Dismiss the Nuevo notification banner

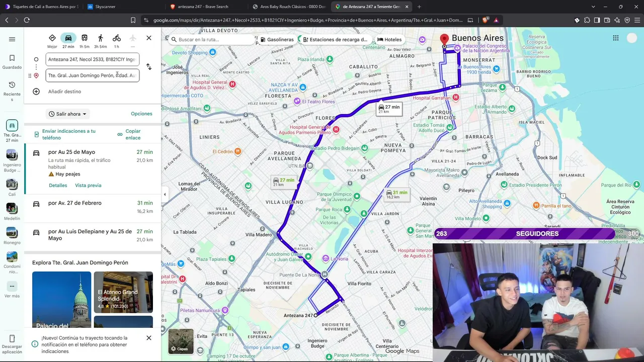point(149,338)
